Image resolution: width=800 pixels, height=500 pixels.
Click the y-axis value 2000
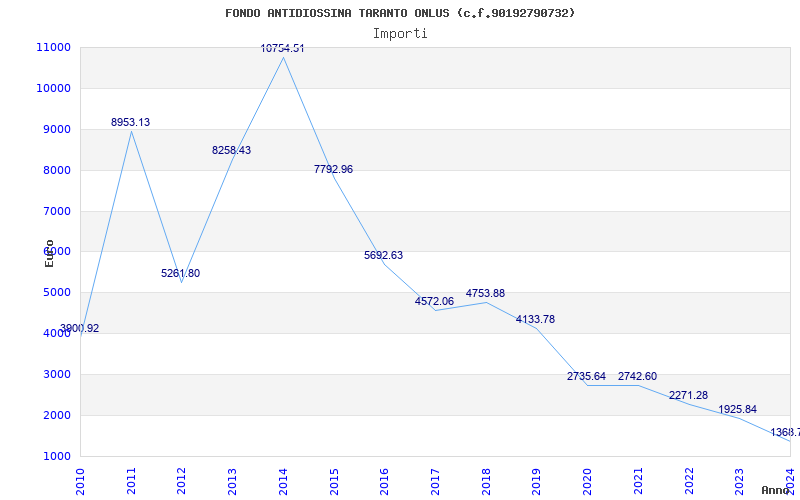coord(57,415)
